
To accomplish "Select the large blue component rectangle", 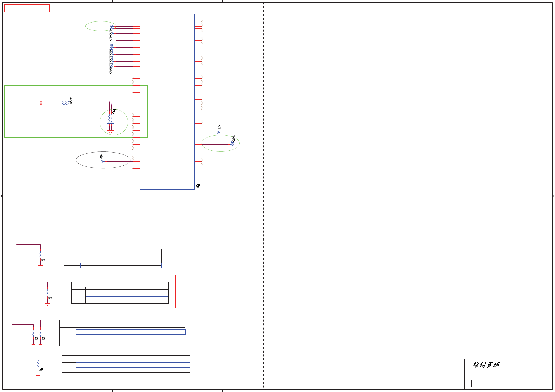I will coord(167,102).
